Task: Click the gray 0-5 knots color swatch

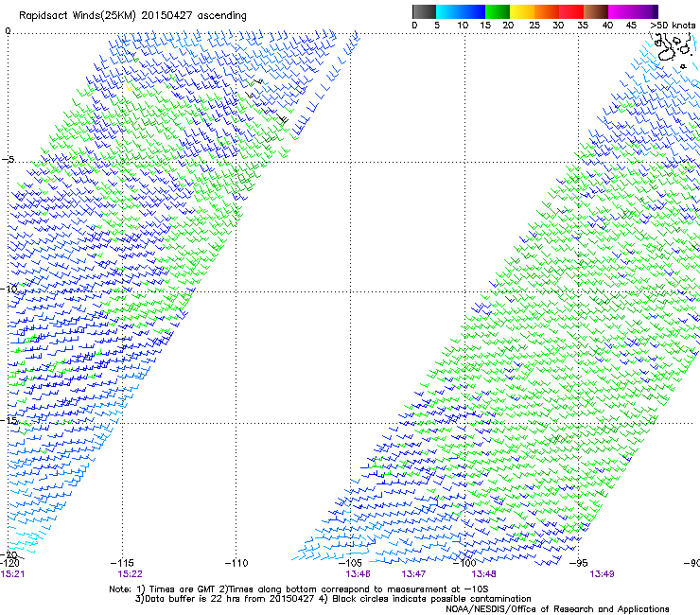Action: [x=424, y=11]
